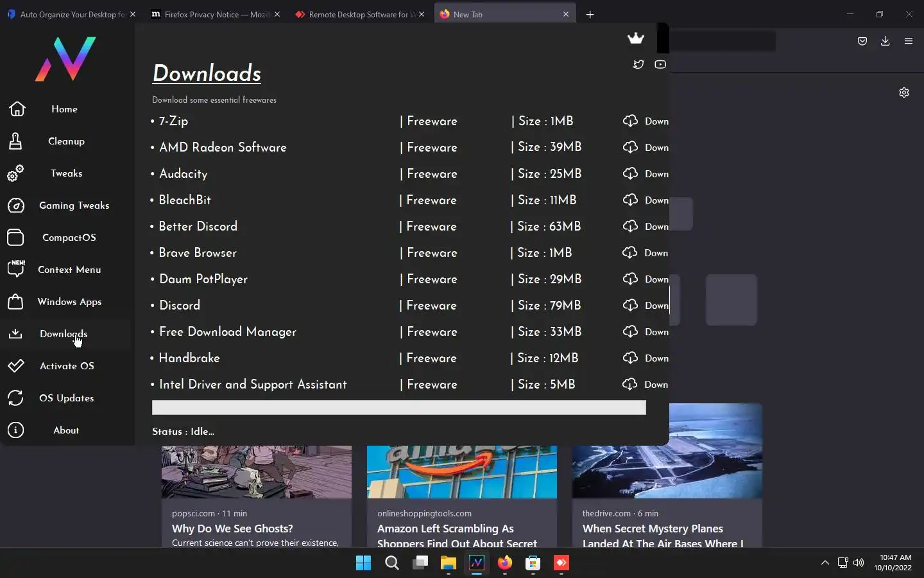
Task: Open the volume tray icon
Action: (859, 563)
